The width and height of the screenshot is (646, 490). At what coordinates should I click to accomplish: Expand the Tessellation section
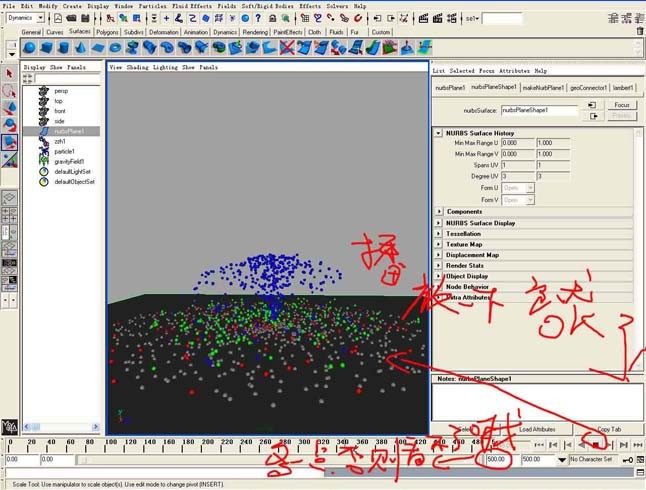[x=439, y=234]
